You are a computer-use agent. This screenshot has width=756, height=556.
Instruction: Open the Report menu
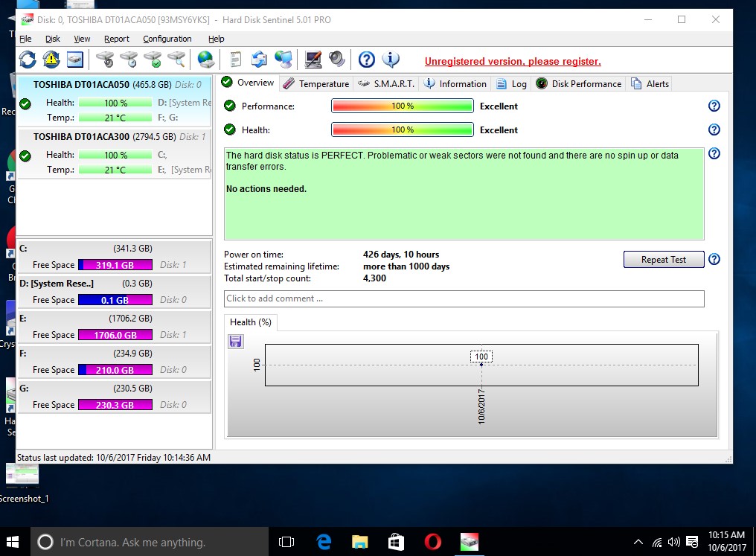pos(117,39)
